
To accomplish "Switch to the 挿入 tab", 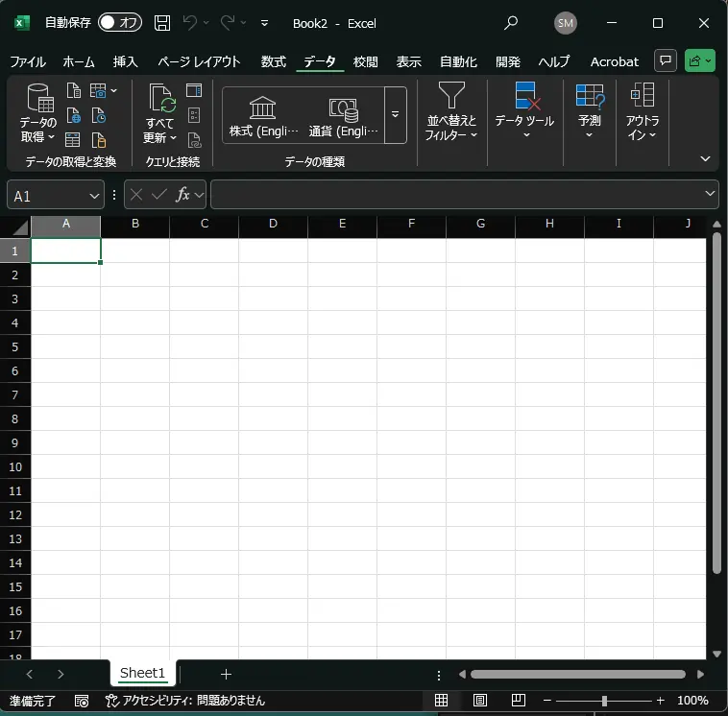I will tap(126, 61).
